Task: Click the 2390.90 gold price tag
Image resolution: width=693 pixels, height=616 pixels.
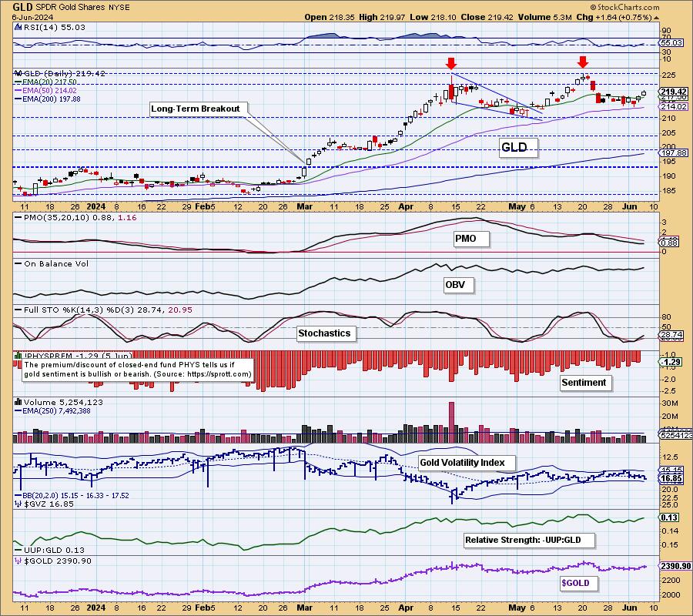Action: [x=675, y=566]
